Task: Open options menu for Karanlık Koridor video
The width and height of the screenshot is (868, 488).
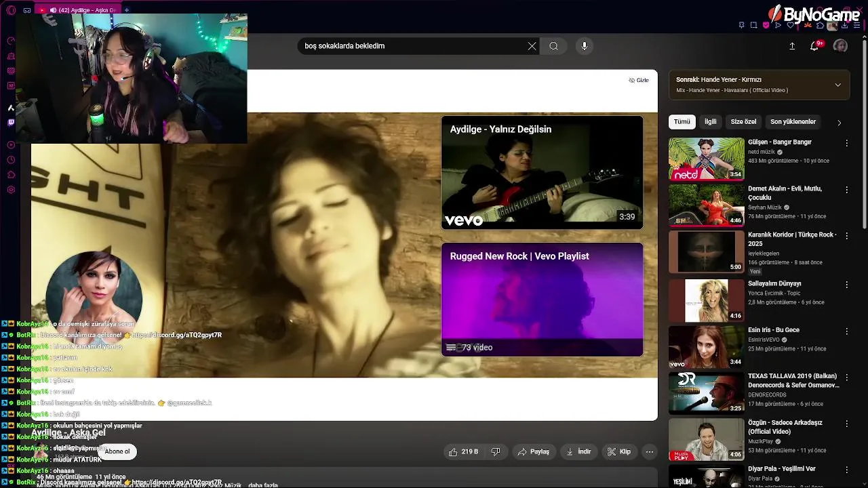Action: [846, 236]
